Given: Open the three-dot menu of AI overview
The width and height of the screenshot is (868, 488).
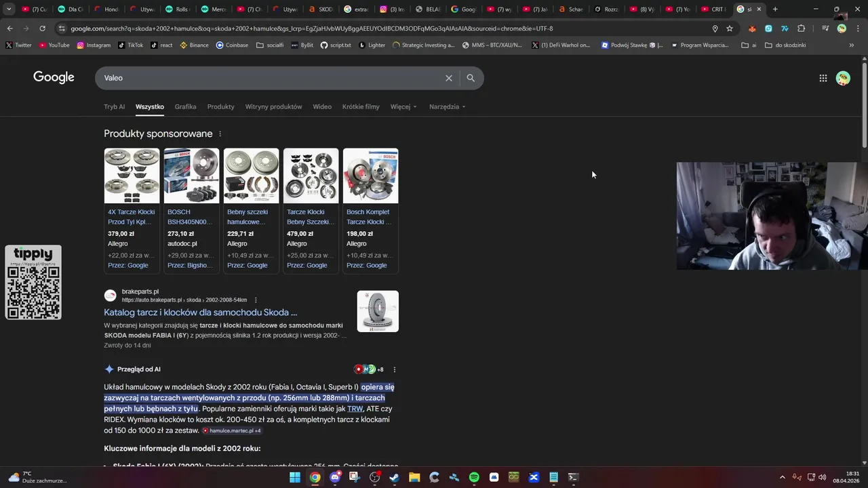Looking at the screenshot, I should point(395,369).
